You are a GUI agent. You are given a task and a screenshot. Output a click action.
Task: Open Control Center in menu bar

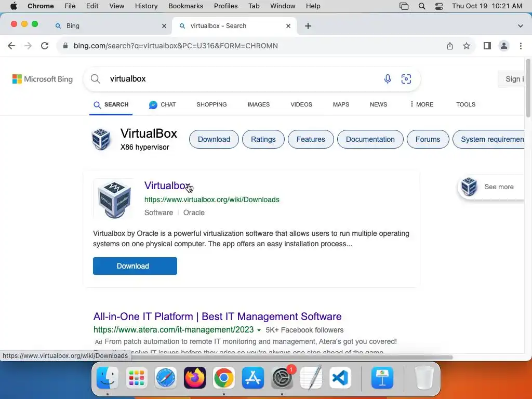click(x=438, y=6)
